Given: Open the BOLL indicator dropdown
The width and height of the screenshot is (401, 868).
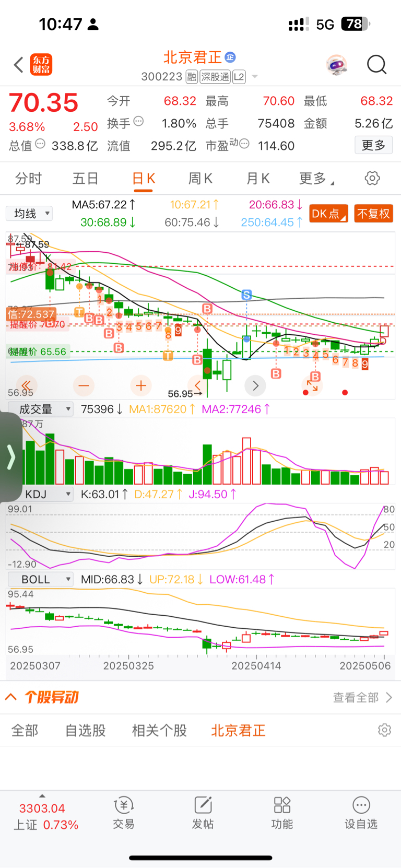Looking at the screenshot, I should [x=40, y=579].
